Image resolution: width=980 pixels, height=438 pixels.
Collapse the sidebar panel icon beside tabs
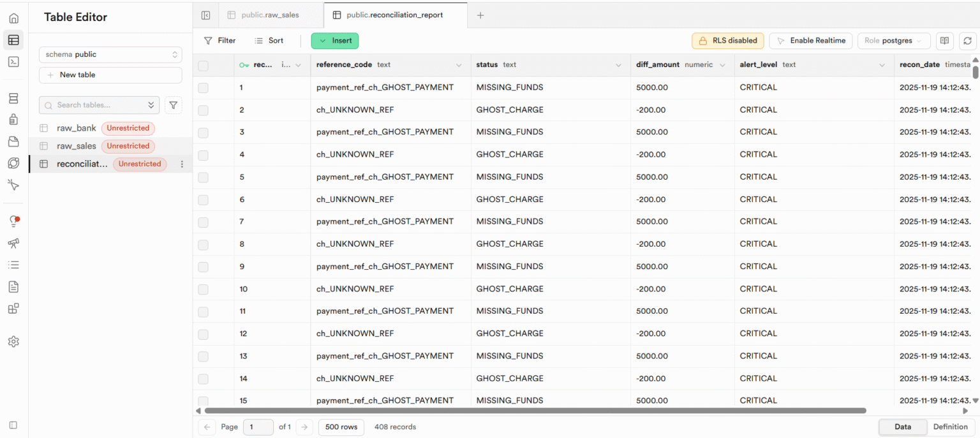tap(205, 15)
